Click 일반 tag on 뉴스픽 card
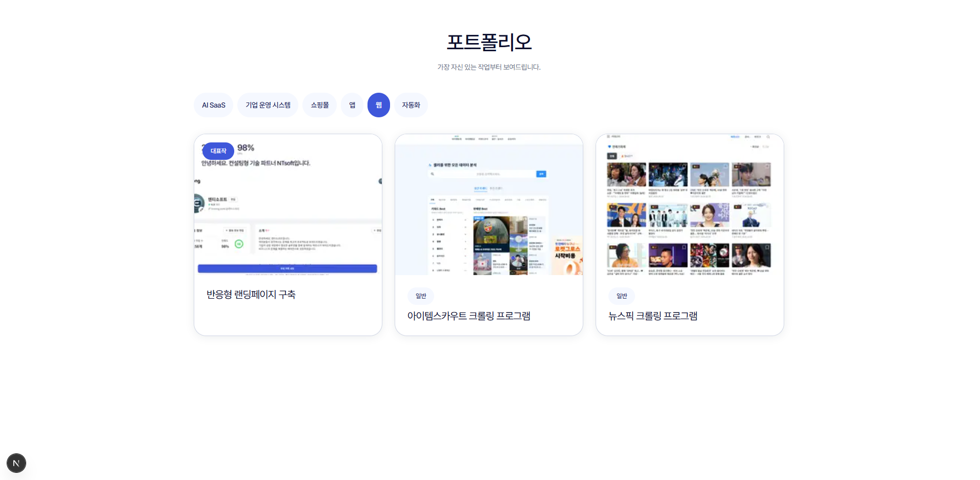Image resolution: width=980 pixels, height=480 pixels. 622,296
